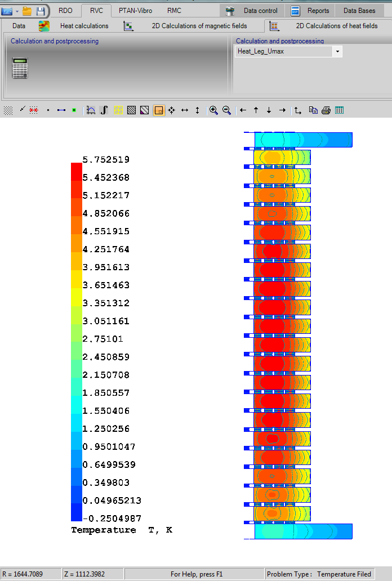Screen dimensions: 392x581
Task: Toggle the dotted grid tool
Action: point(8,110)
